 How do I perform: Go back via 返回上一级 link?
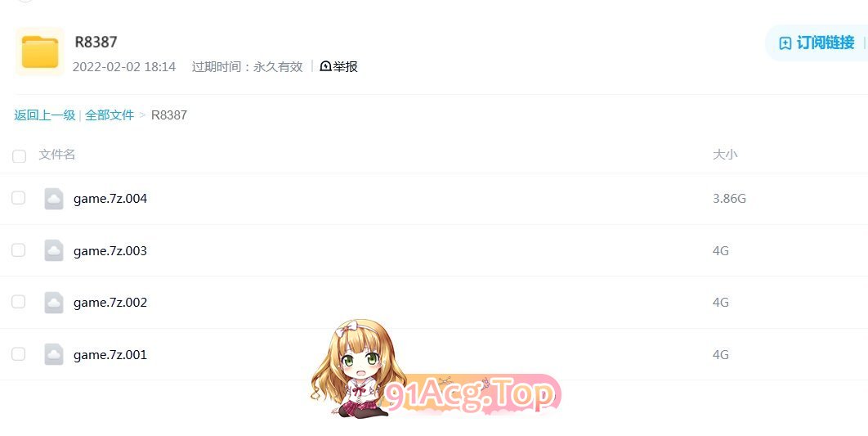pos(45,115)
